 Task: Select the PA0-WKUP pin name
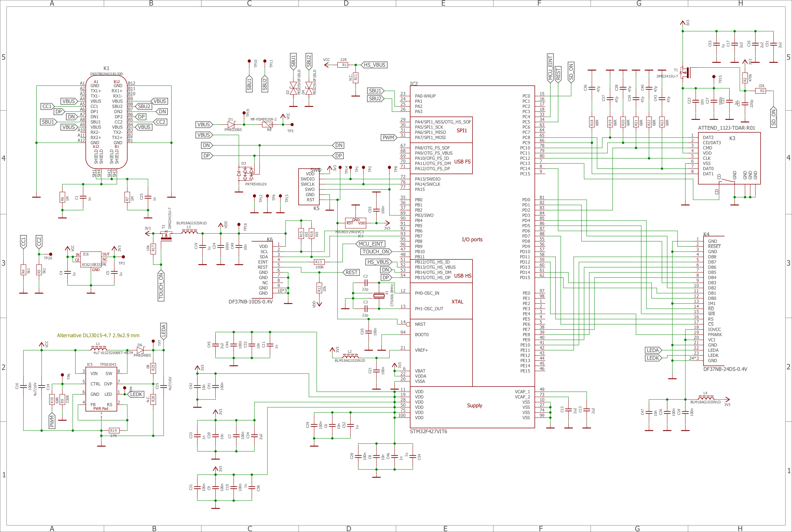pos(425,96)
